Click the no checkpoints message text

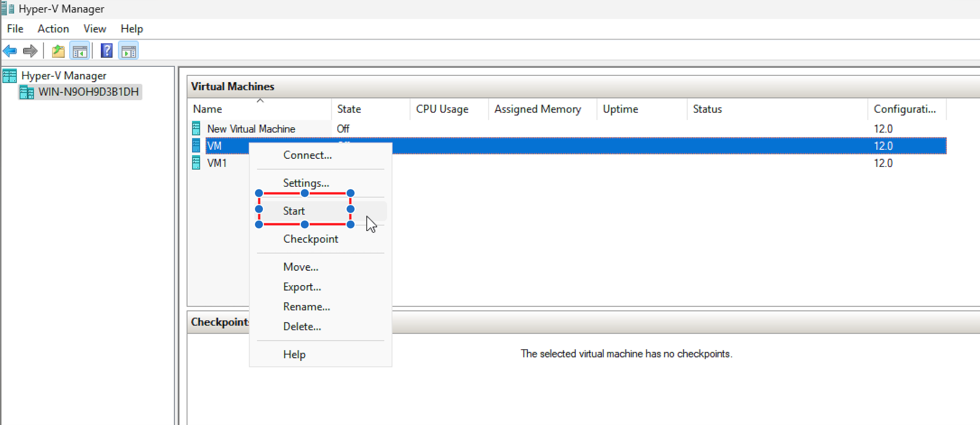click(x=626, y=354)
